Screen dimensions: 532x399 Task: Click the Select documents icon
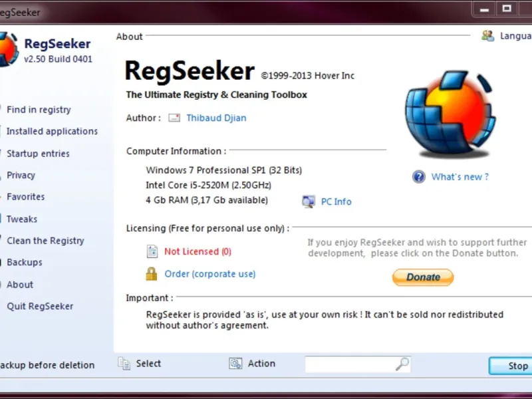click(124, 363)
